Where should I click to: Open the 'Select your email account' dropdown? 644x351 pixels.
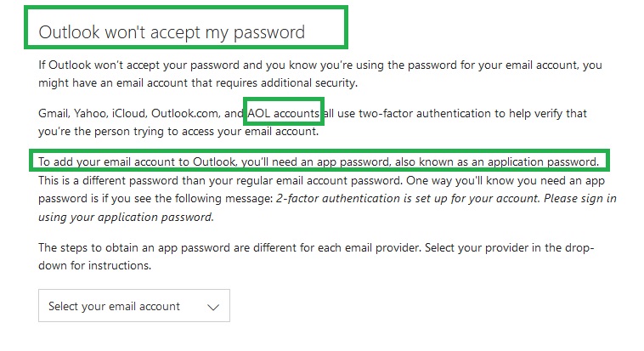(x=134, y=305)
